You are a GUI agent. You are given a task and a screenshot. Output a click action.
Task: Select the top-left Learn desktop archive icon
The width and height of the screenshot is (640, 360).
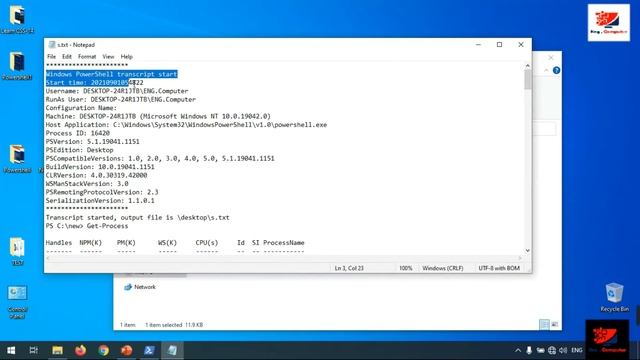pyautogui.click(x=17, y=19)
